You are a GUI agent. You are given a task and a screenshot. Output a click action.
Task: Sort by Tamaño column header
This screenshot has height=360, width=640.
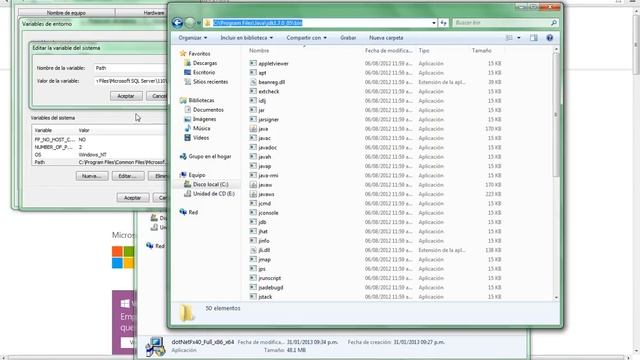[x=482, y=51]
